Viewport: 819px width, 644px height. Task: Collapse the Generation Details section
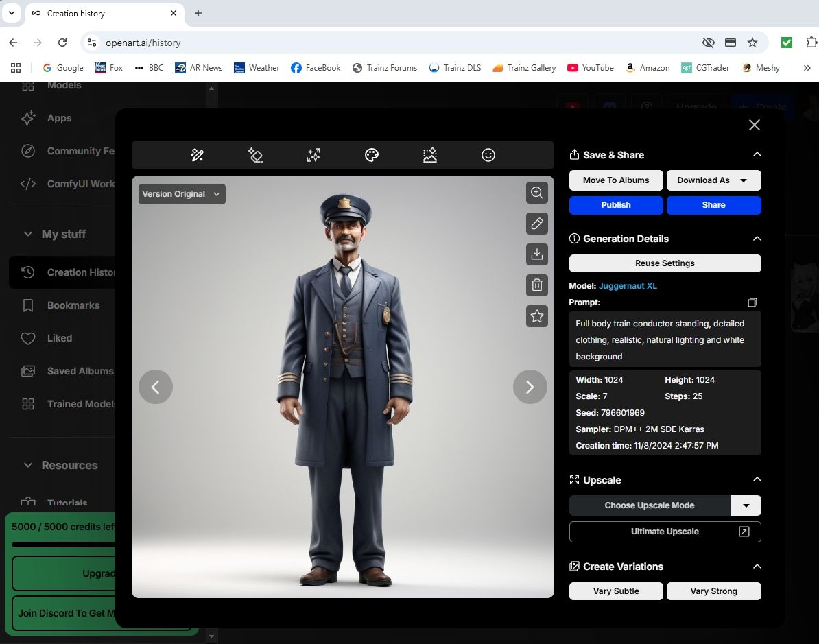[x=757, y=239]
